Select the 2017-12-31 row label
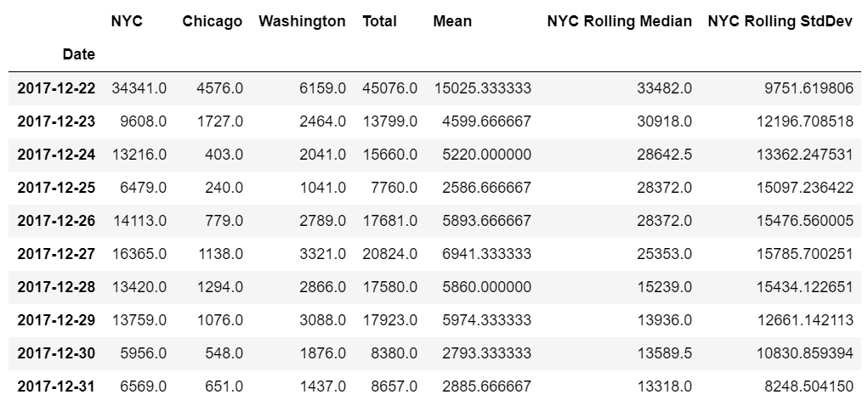Image resolution: width=868 pixels, height=406 pixels. tap(56, 386)
